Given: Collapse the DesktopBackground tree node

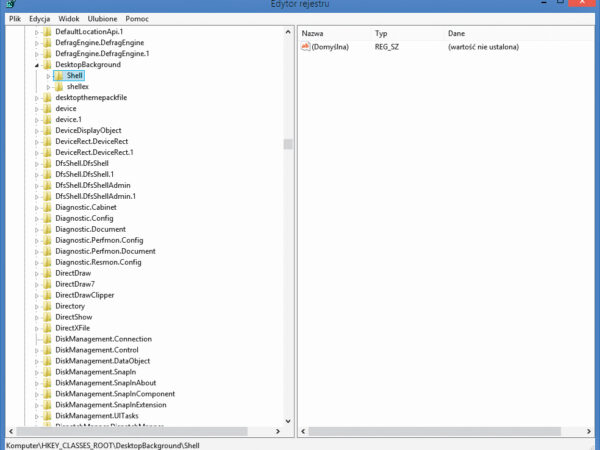Looking at the screenshot, I should (36, 65).
